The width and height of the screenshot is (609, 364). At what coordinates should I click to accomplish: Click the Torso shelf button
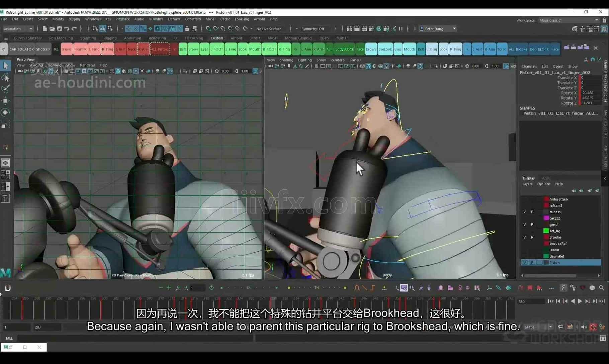(502, 49)
